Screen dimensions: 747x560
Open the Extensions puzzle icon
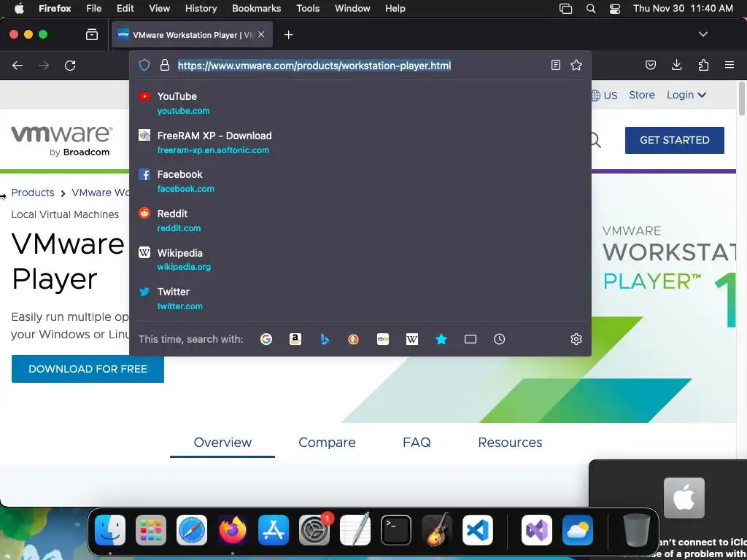703,65
